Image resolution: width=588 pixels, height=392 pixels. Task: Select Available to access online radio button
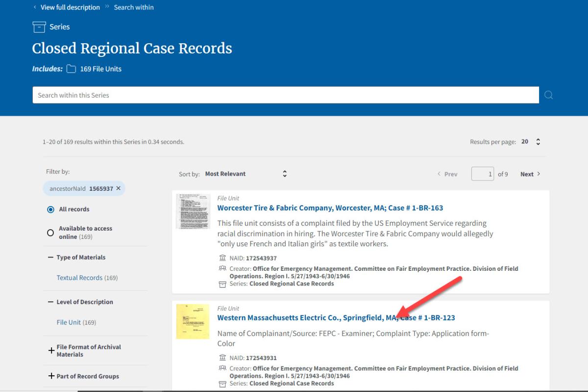tap(50, 233)
